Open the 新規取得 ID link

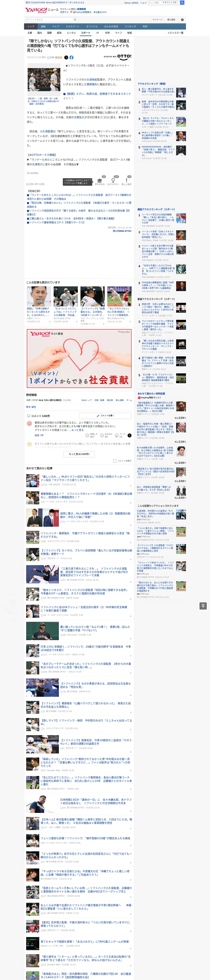[x=82, y=9]
